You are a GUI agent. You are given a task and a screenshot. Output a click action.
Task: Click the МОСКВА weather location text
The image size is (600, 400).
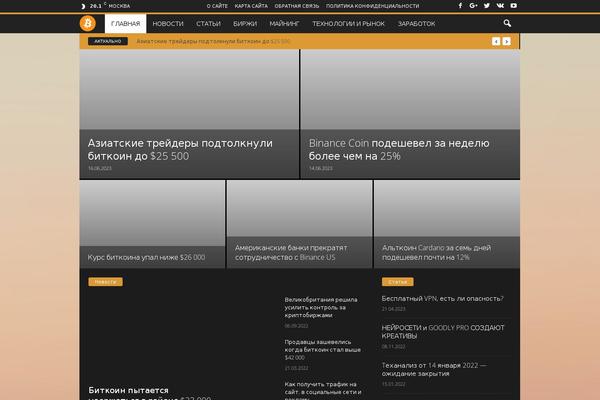tap(119, 6)
